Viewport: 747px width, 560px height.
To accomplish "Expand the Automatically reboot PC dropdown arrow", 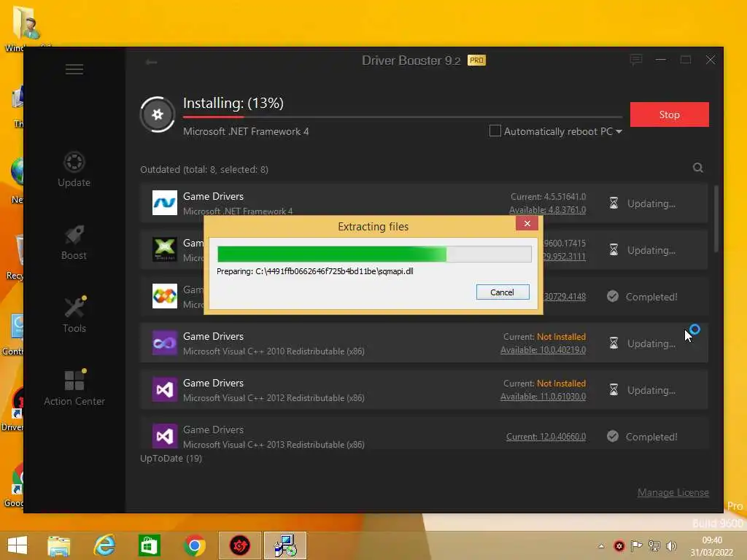I will 619,131.
